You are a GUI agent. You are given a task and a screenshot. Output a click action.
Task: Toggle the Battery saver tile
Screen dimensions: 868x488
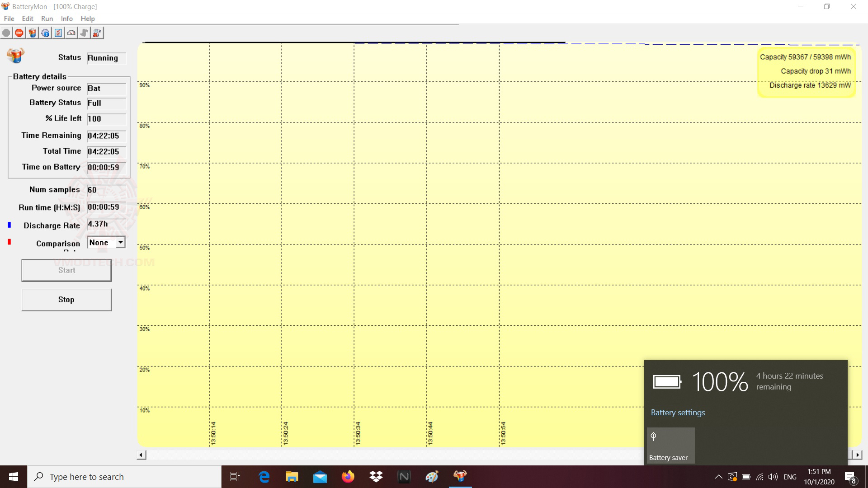tap(670, 446)
